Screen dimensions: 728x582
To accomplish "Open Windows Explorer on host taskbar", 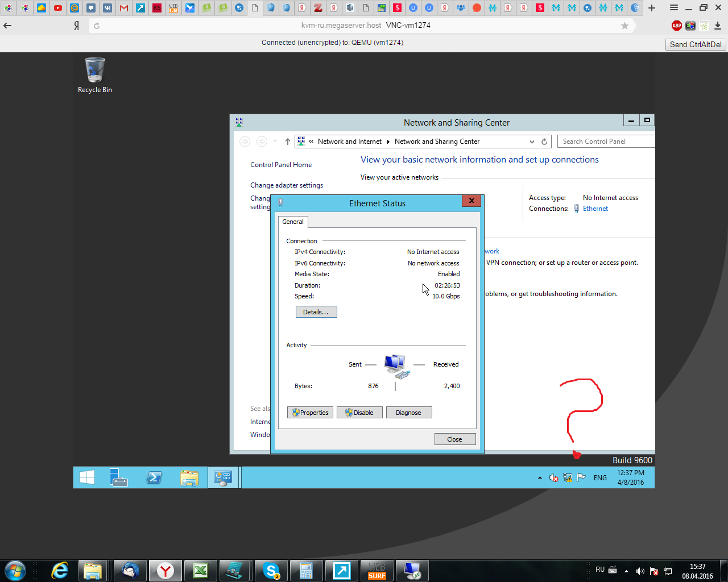I will pos(92,571).
